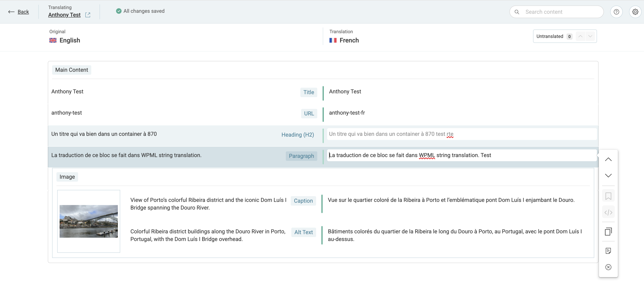Click the circled X clear icon
The height and width of the screenshot is (287, 644).
(608, 267)
